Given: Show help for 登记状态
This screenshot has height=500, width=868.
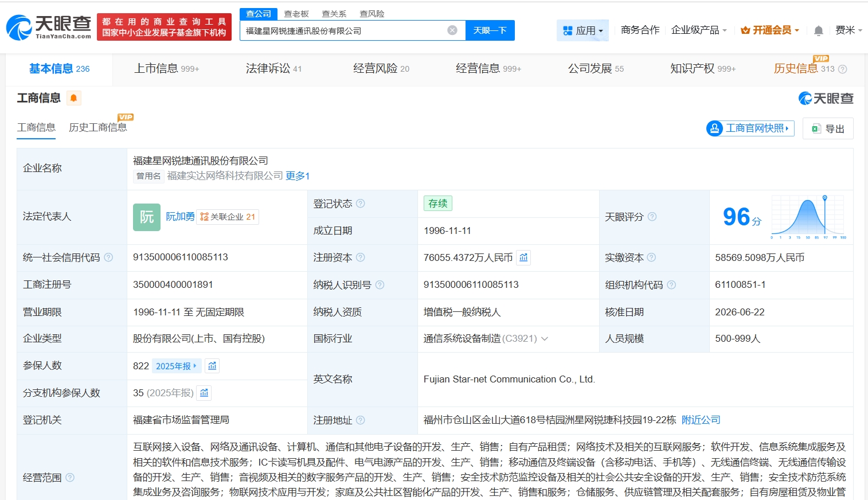Looking at the screenshot, I should pos(361,204).
